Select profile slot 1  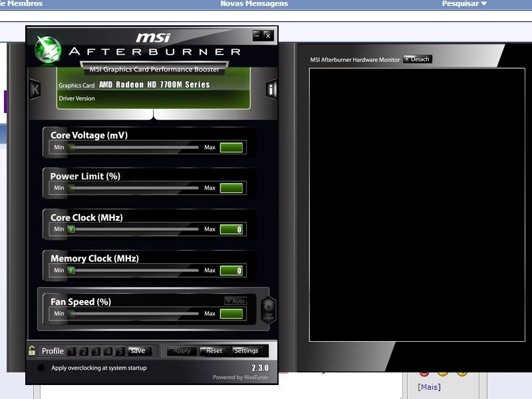tap(72, 351)
